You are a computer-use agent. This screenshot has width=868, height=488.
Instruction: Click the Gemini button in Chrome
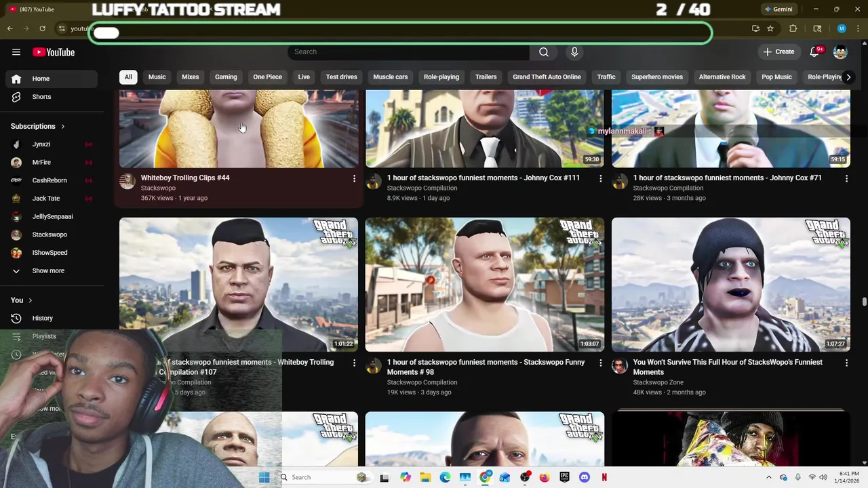778,9
